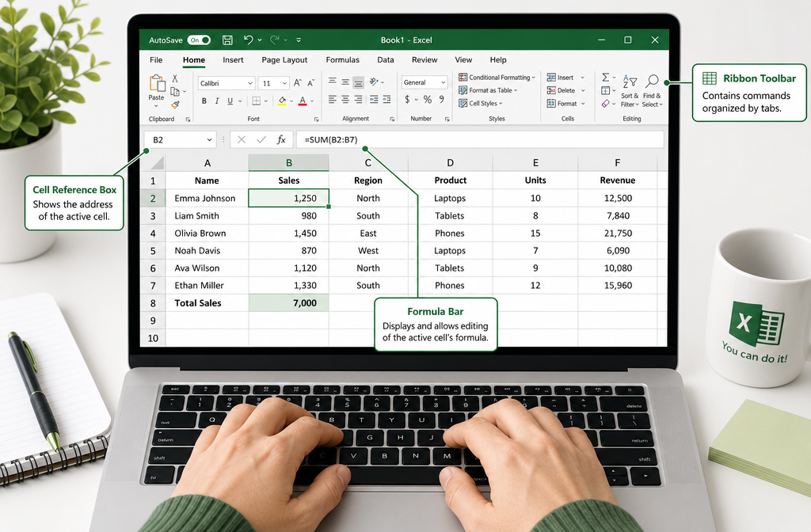
Task: Open Cell Styles gallery
Action: click(x=481, y=104)
